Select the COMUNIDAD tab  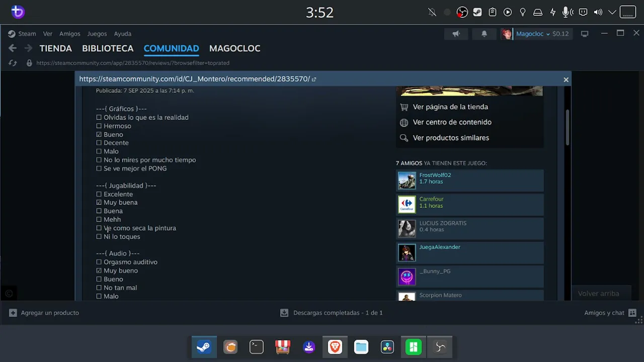(172, 48)
